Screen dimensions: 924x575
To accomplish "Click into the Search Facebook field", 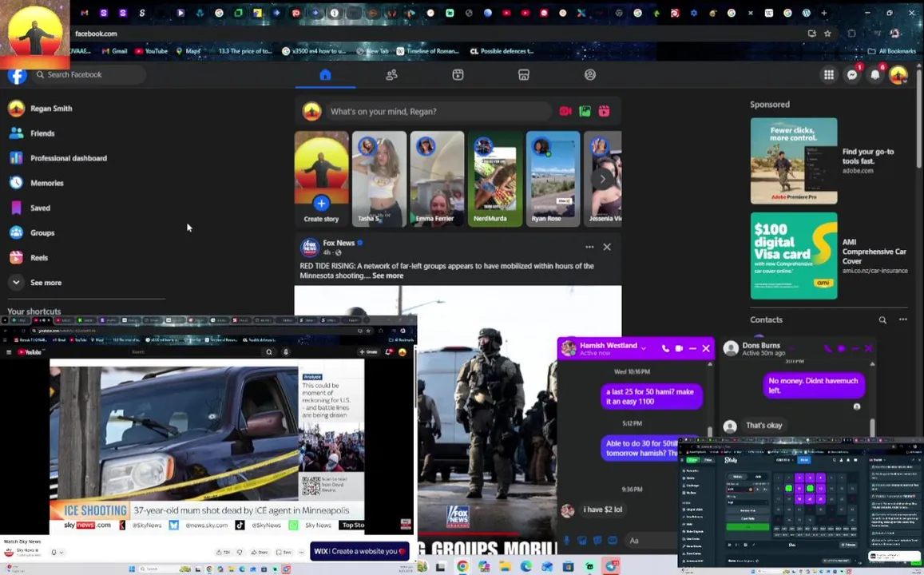I will coord(89,75).
